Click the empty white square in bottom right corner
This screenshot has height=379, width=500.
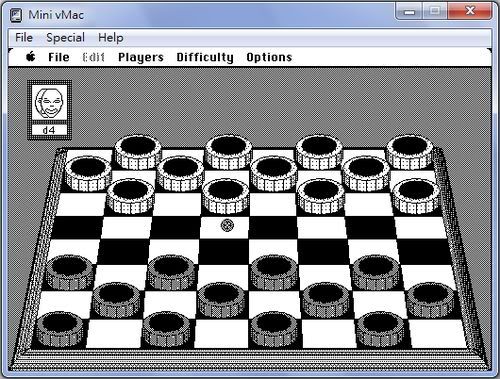438,334
